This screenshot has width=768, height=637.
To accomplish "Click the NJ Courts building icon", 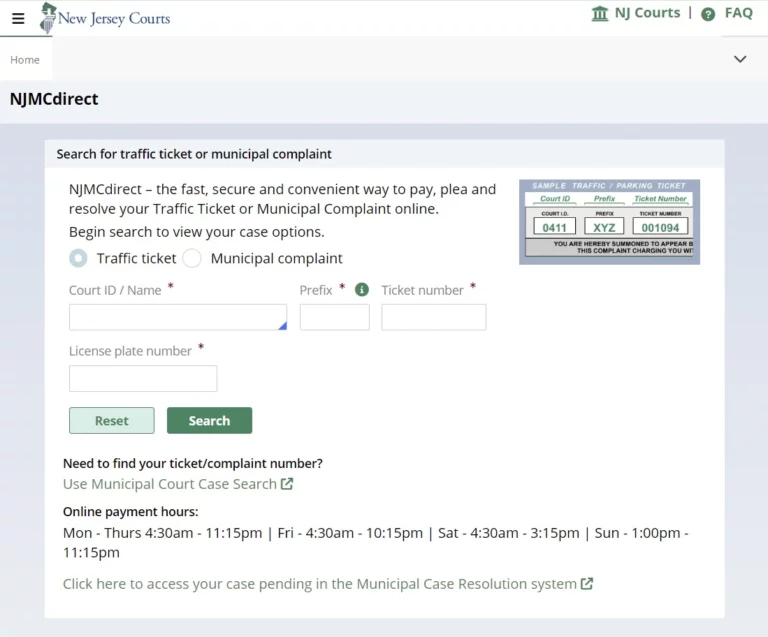I will 600,13.
